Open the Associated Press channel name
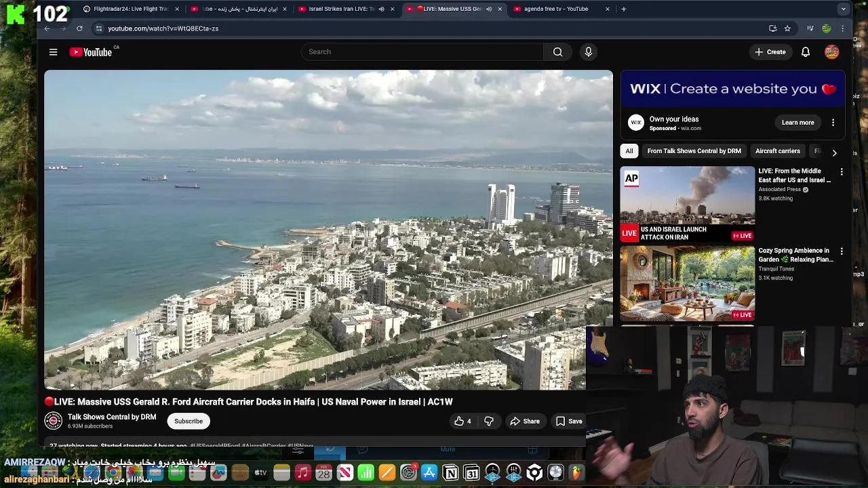The image size is (868, 488). [780, 190]
